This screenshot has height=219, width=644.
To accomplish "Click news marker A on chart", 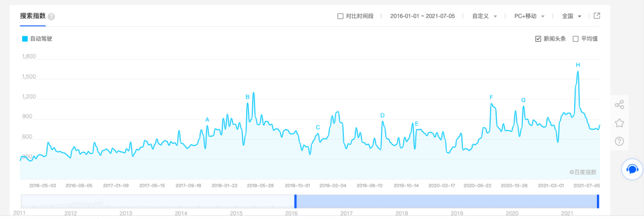I will tap(208, 119).
